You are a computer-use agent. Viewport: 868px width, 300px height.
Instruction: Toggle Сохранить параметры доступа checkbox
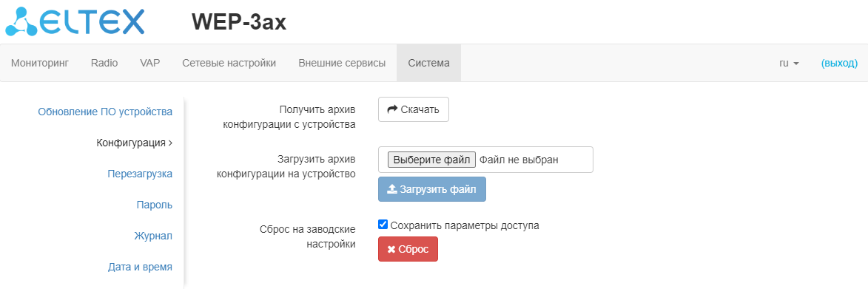383,225
